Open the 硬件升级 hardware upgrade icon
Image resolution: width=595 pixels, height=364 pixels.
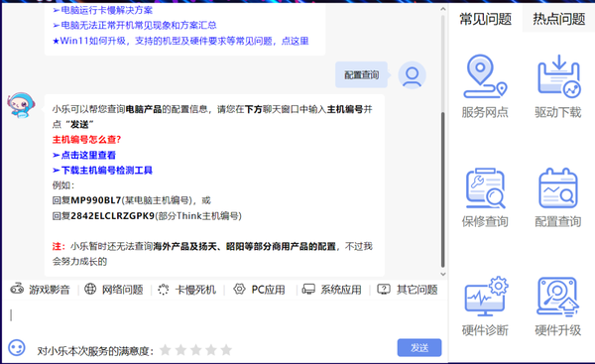(557, 296)
